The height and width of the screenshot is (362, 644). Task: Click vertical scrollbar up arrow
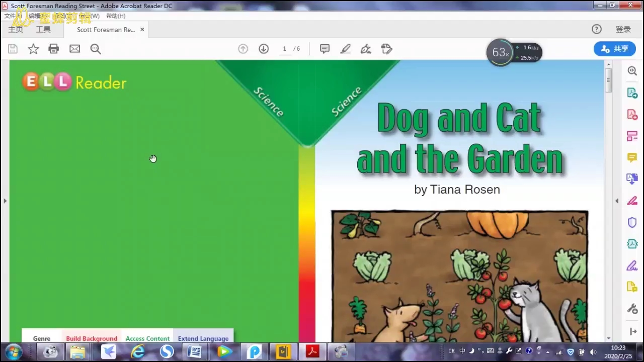click(608, 64)
